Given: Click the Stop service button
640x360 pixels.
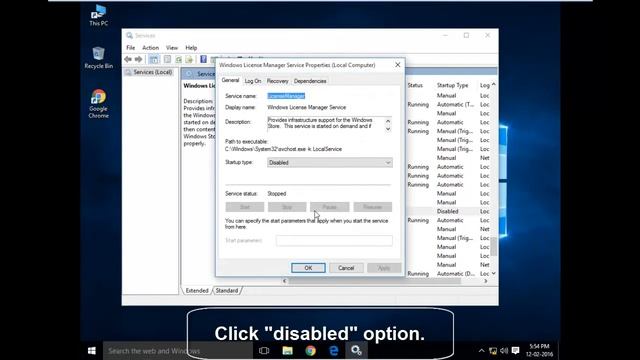Looking at the screenshot, I should [287, 207].
